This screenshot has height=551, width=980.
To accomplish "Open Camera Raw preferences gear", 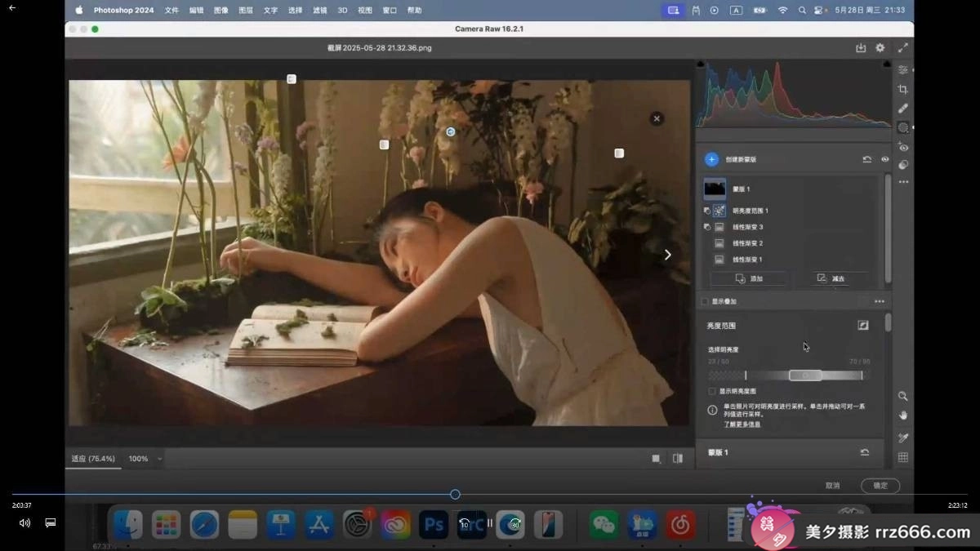I will pyautogui.click(x=880, y=48).
